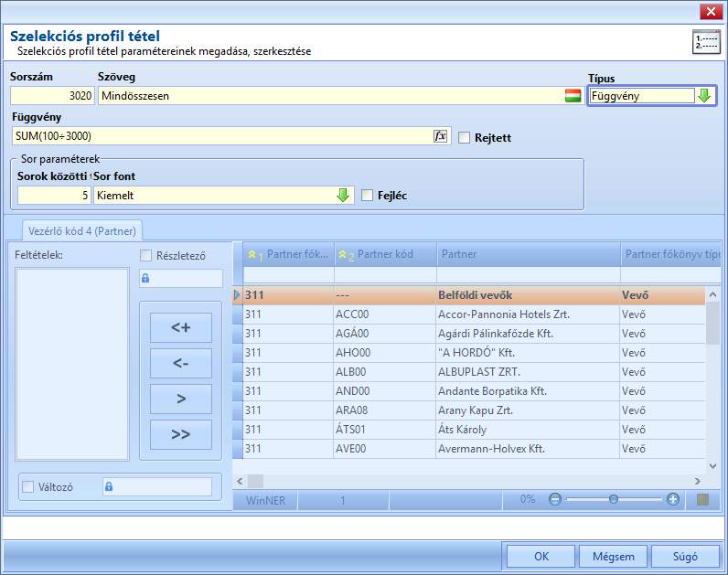Select the Vezérlő kód 4 (Partner) tab
Viewport: 728px width, 575px height.
pyautogui.click(x=82, y=230)
